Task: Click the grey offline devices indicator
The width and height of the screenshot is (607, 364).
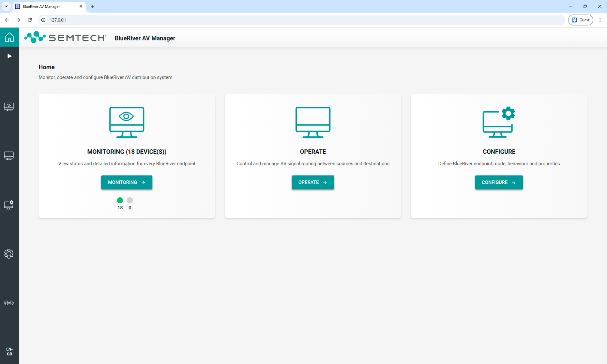Action: 130,200
